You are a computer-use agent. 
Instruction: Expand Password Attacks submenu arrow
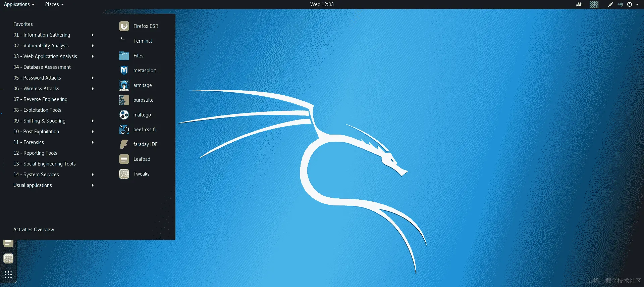tap(93, 78)
